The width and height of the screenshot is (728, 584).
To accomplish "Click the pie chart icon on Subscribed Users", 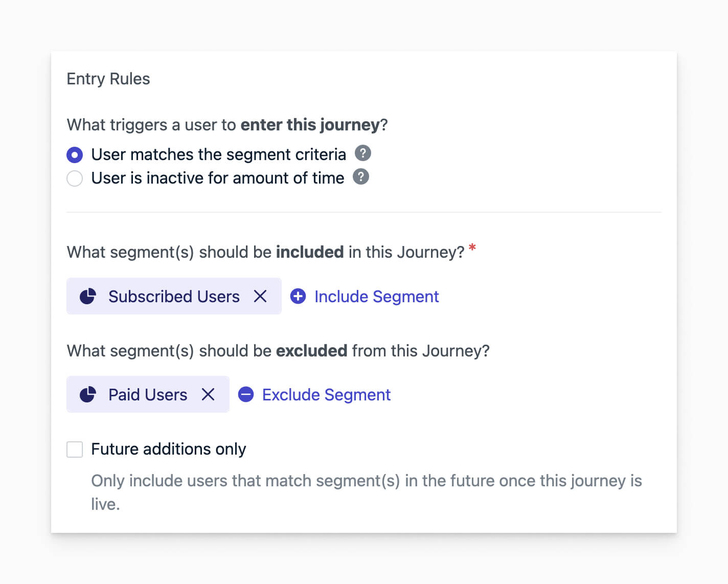I will (x=88, y=297).
